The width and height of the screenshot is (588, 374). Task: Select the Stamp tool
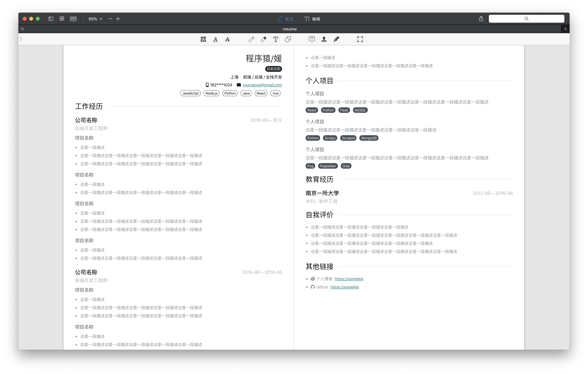click(x=324, y=39)
